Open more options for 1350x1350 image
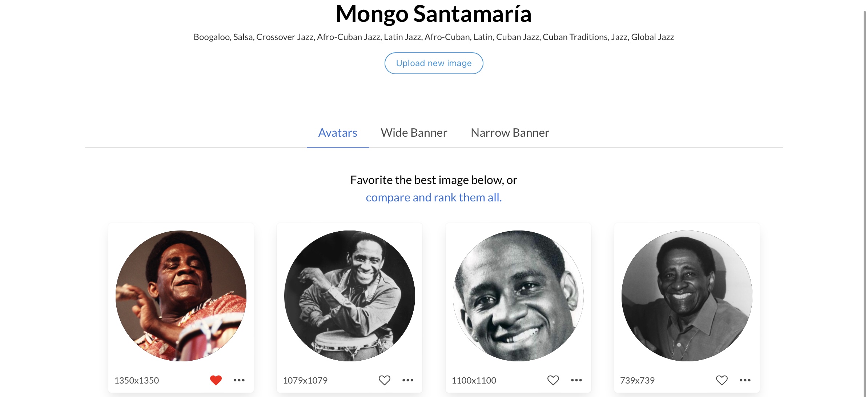This screenshot has height=397, width=868. coord(239,380)
